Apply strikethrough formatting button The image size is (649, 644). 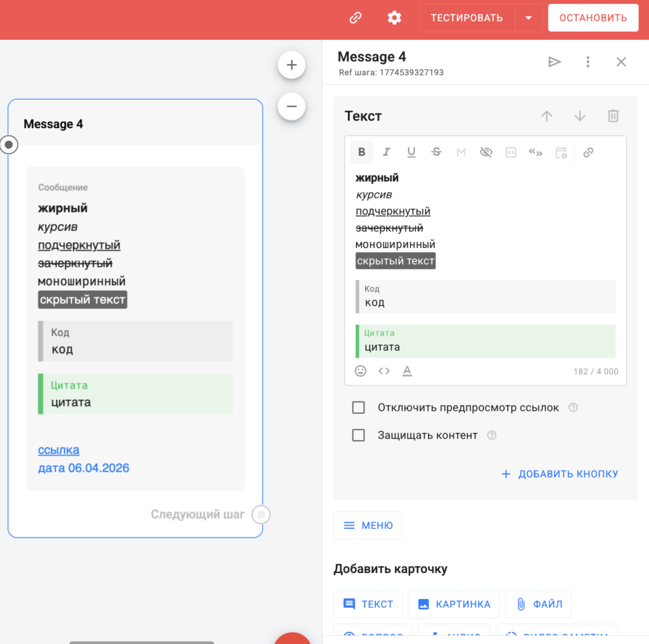pyautogui.click(x=436, y=152)
